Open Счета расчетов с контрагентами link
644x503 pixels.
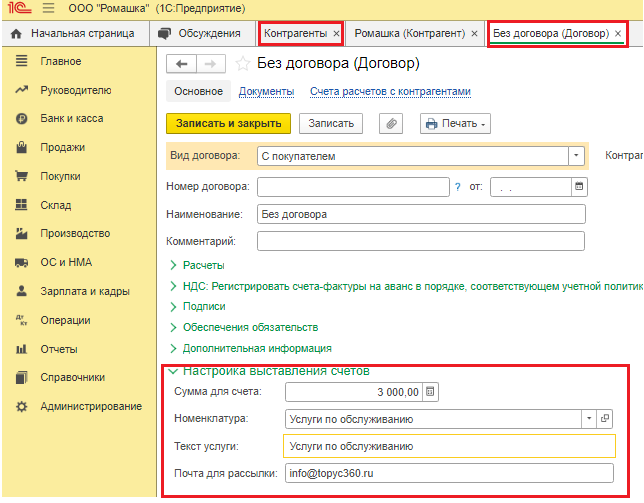pos(390,91)
